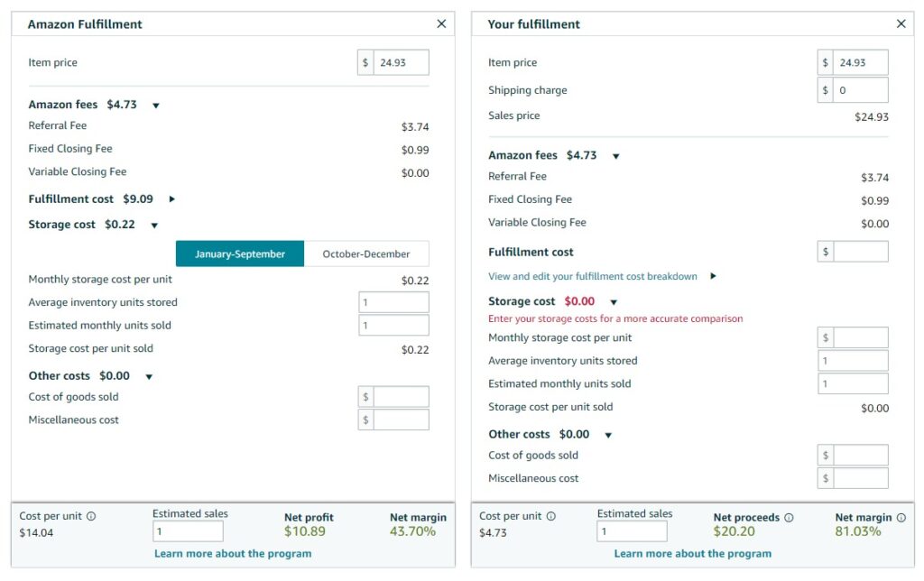Edit Estimated sales value in Amazon Fulfillment footer
Image resolution: width=924 pixels, height=581 pixels.
coord(186,531)
